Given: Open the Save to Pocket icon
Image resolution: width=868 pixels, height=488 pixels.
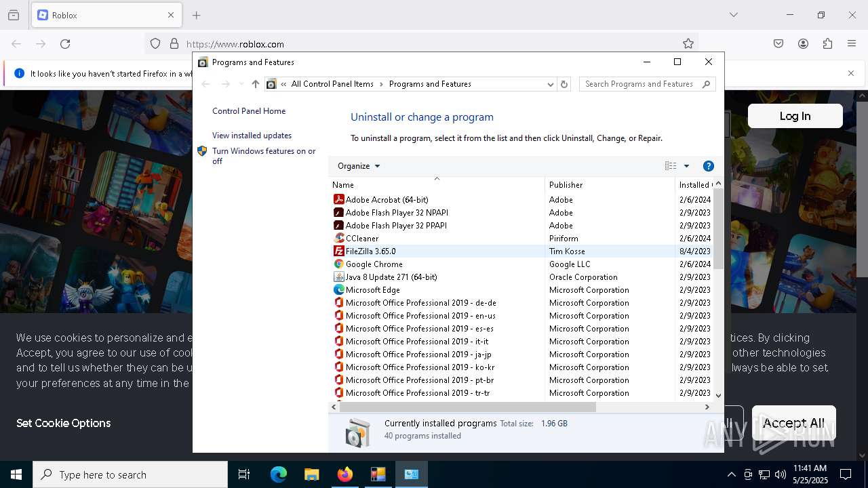Looking at the screenshot, I should point(778,44).
